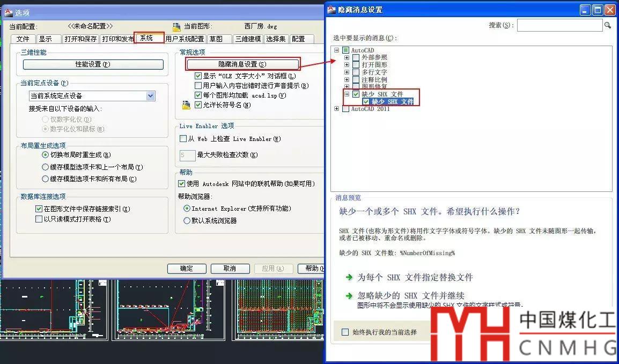This screenshot has height=364, width=619.
Task: Click the 取消 button in Options dialog
Action: (x=230, y=268)
